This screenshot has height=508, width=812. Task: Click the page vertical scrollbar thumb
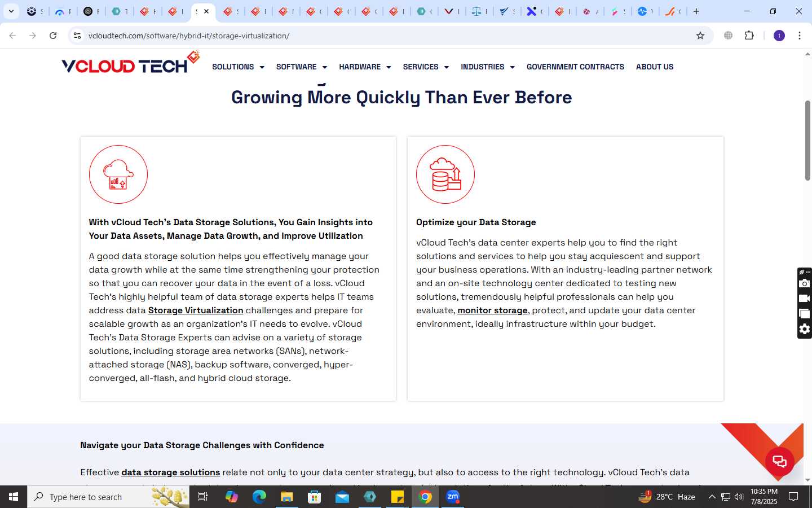[807, 141]
